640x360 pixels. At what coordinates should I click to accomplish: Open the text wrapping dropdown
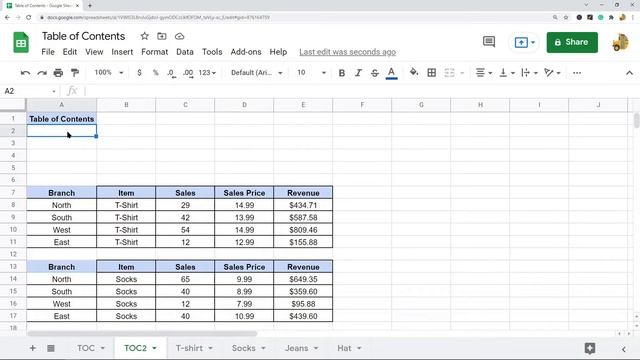click(529, 73)
